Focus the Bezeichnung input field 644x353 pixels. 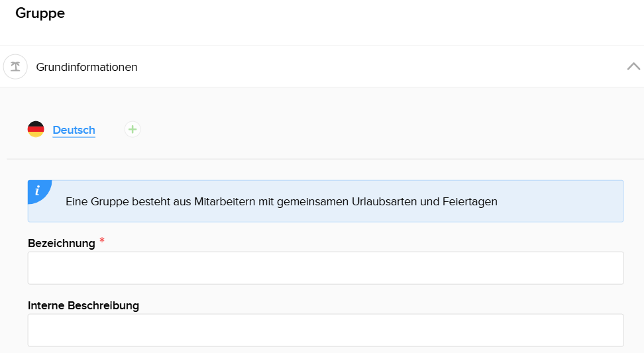tap(325, 268)
